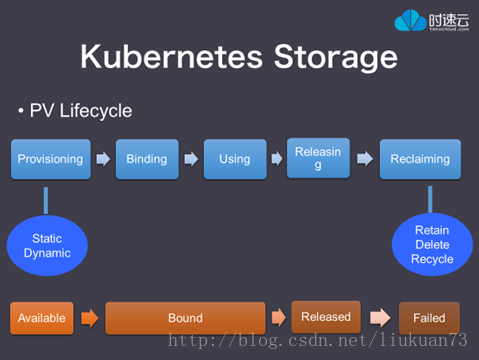Click the orange arrow from Available to Bound
This screenshot has height=360, width=479.
[x=90, y=318]
